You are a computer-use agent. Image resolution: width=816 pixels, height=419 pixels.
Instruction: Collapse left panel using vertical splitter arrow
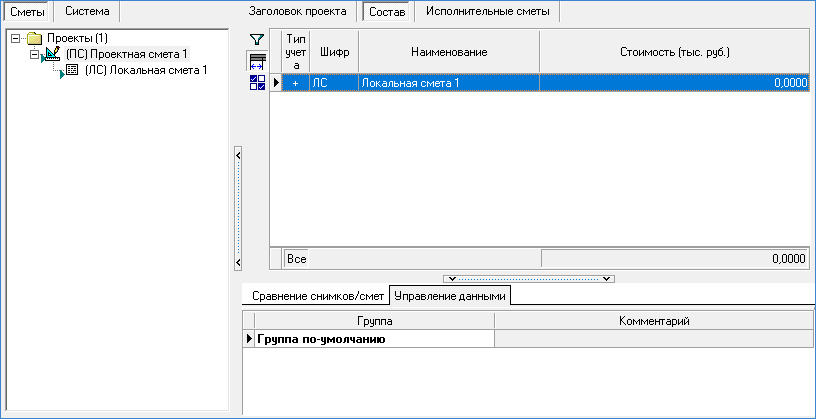pos(238,155)
